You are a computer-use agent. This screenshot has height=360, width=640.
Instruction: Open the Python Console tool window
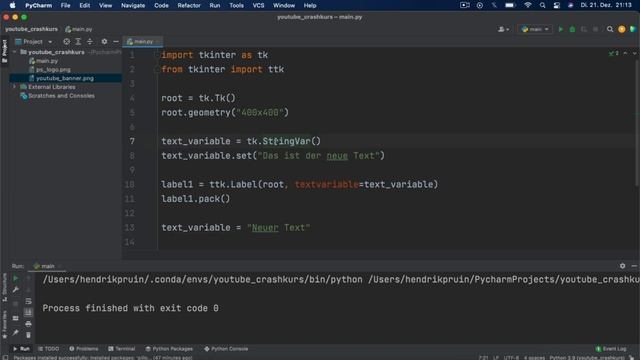pyautogui.click(x=226, y=349)
